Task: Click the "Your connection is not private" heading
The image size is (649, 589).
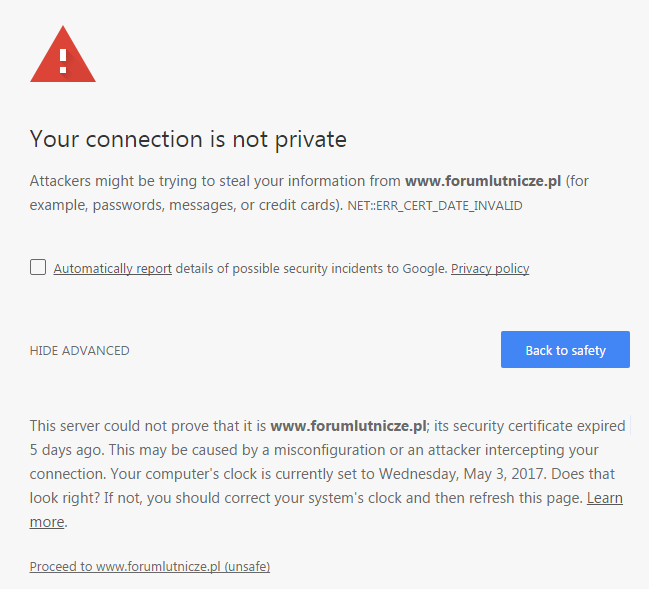Action: coord(188,139)
